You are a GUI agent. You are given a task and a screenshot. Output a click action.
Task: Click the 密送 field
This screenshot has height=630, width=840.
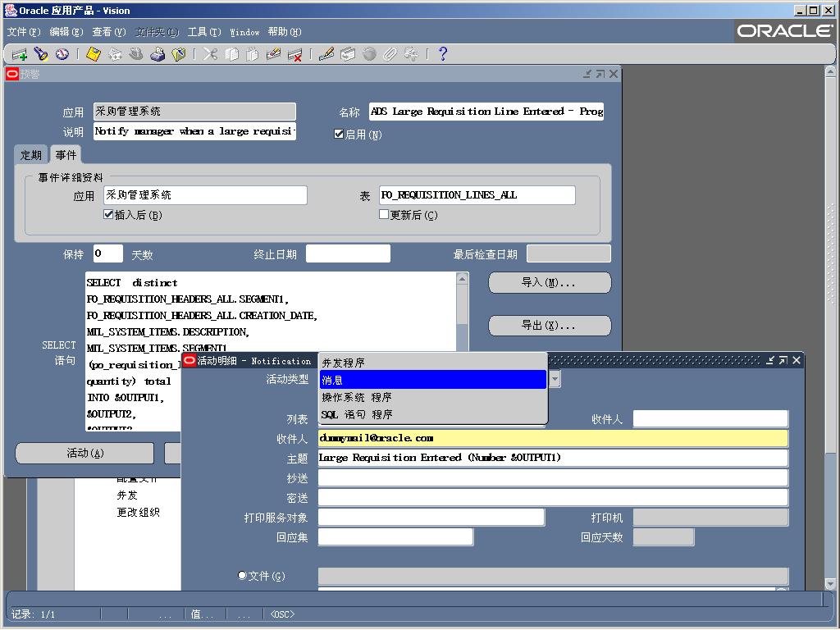click(553, 498)
